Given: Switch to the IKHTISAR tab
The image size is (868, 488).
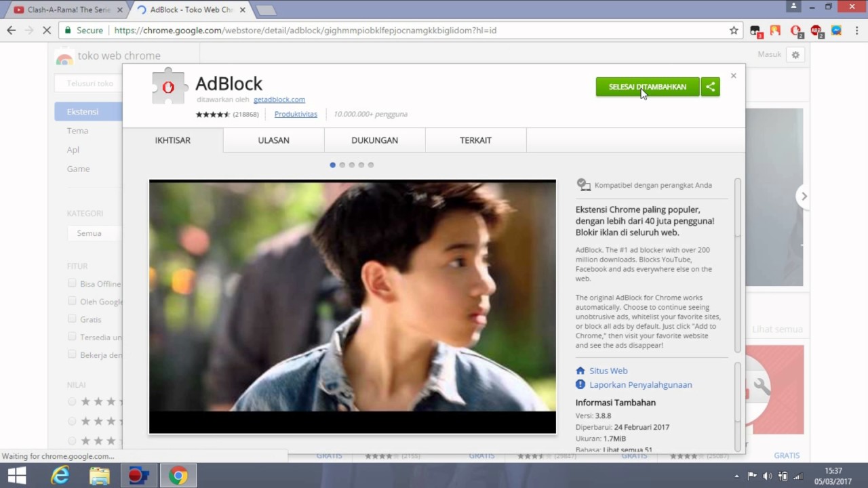Looking at the screenshot, I should coord(173,140).
